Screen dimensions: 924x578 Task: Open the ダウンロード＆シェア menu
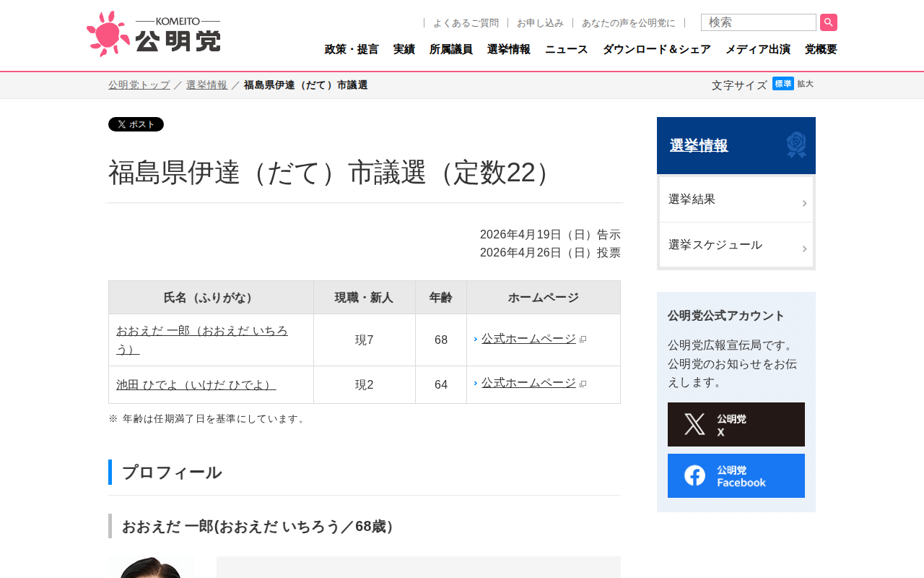(657, 49)
